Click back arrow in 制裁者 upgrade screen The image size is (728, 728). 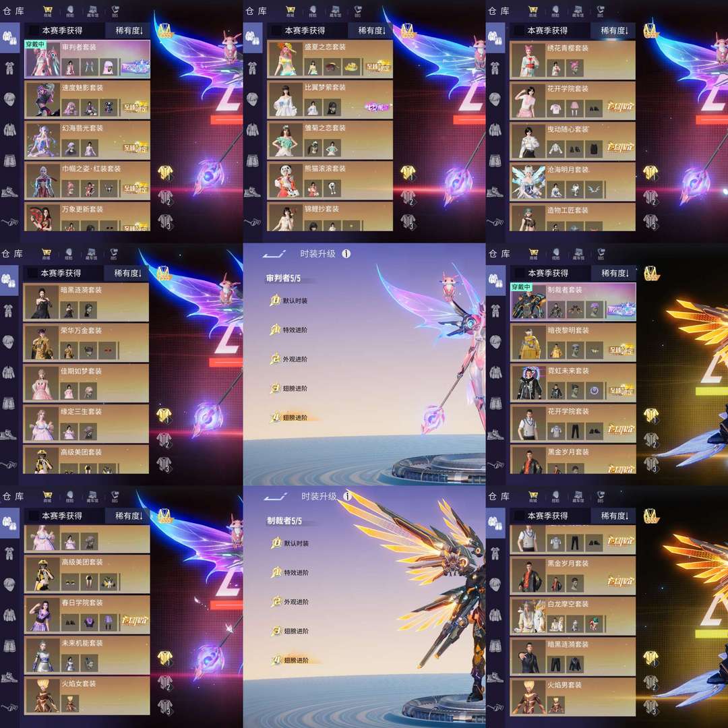tap(275, 497)
